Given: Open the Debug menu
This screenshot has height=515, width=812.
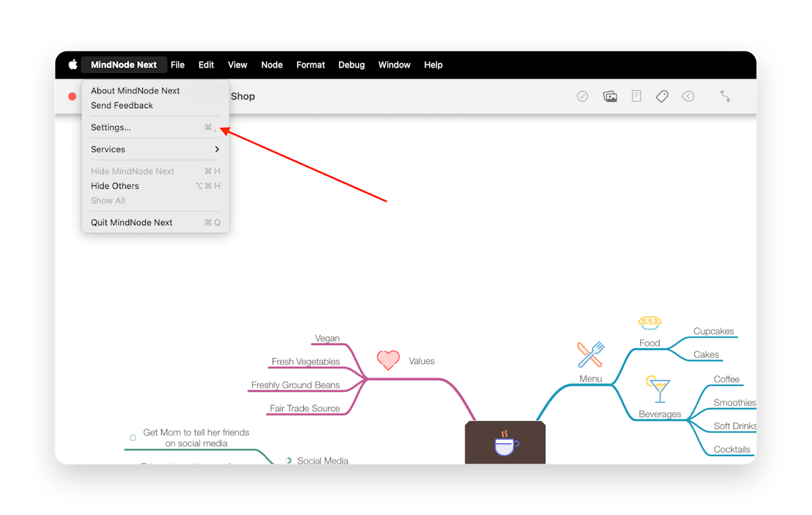Looking at the screenshot, I should (352, 65).
